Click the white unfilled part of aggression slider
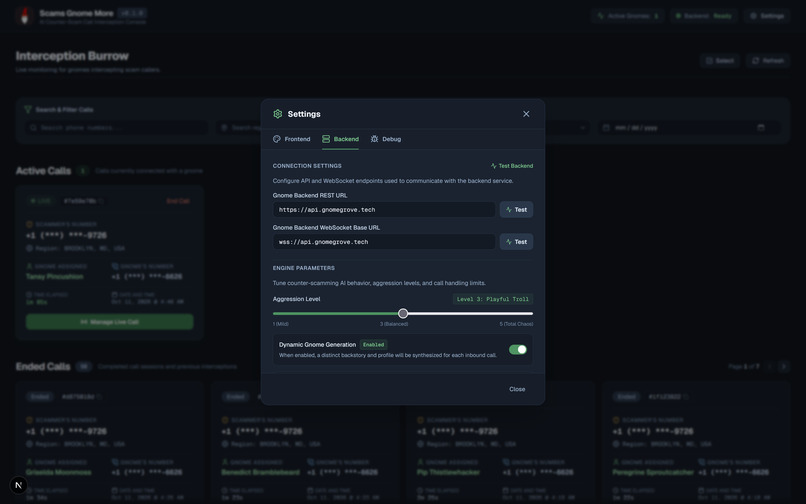The width and height of the screenshot is (806, 504). click(x=470, y=313)
